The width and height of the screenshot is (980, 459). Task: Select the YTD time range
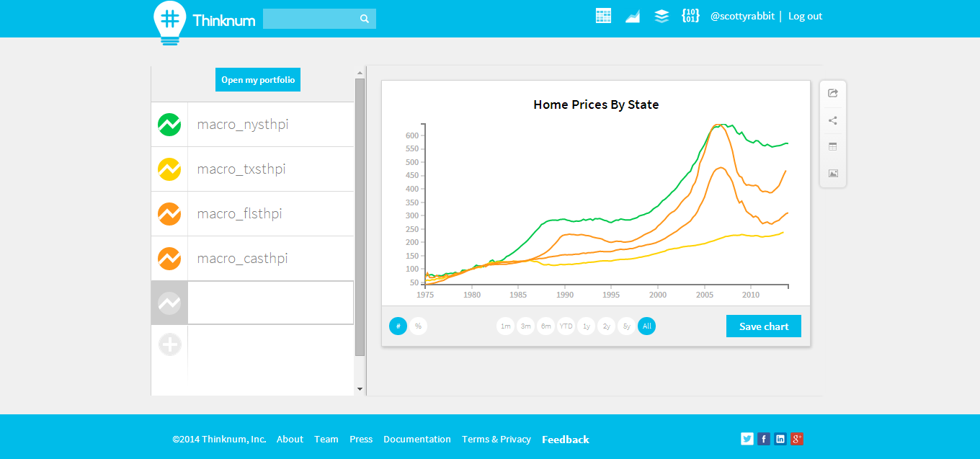point(566,326)
